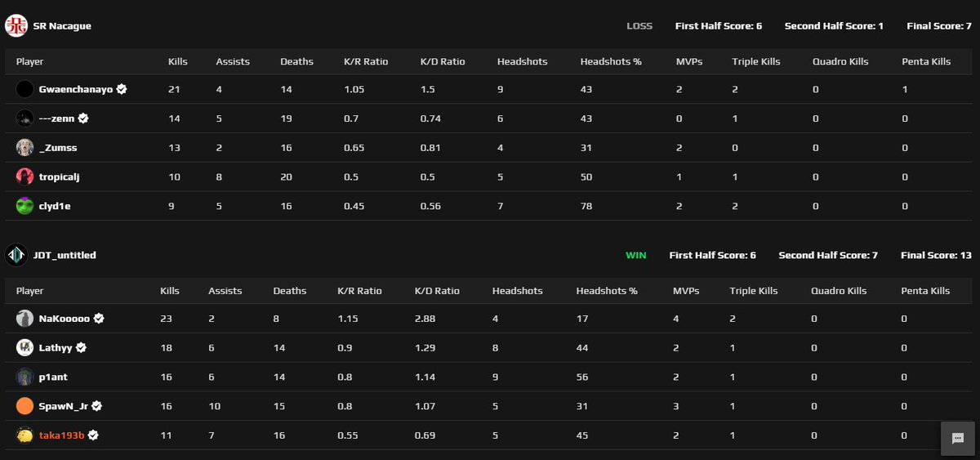Open the chat bubble button
980x460 pixels.
point(958,439)
